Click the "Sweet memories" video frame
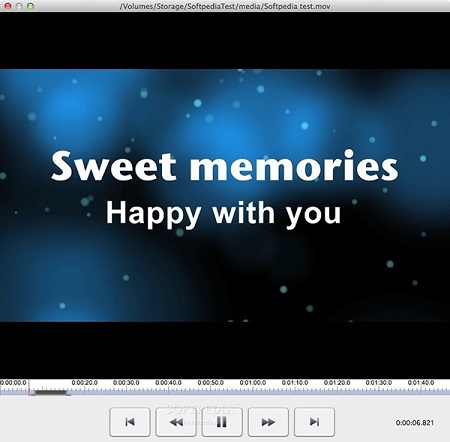The height and width of the screenshot is (442, 450). 225,195
